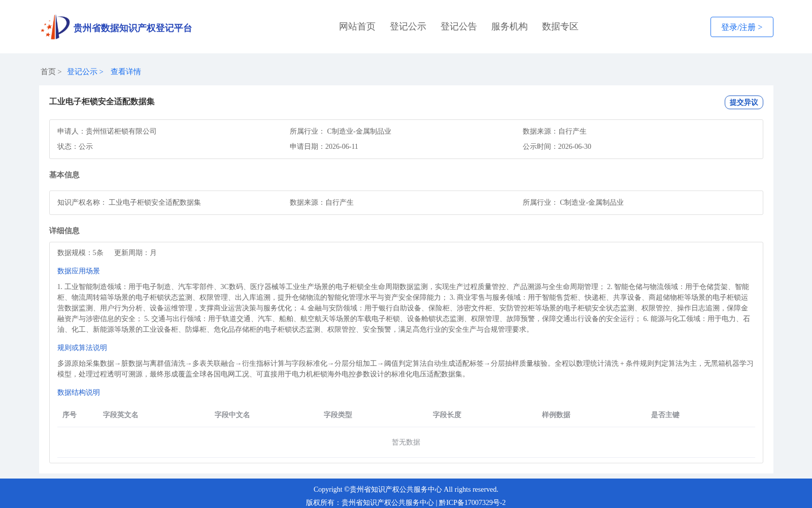
Task: Open the 登记公告 navigation item
Action: click(x=459, y=26)
